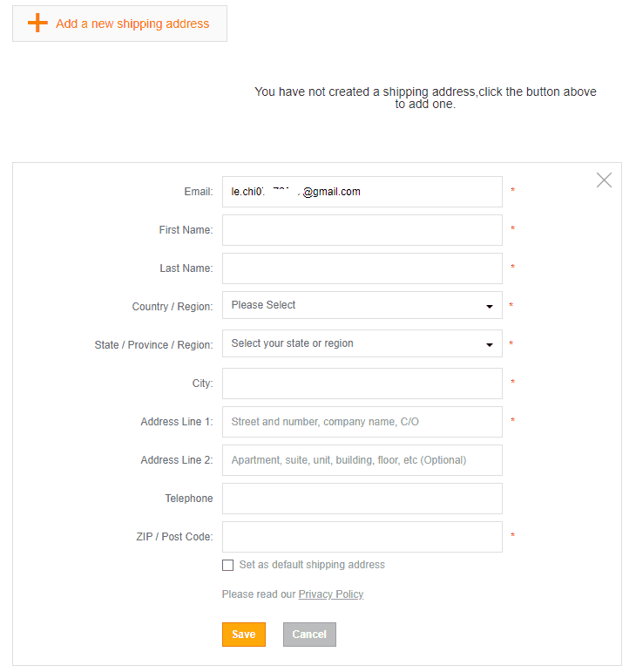Click into the City field
The image size is (636, 672).
click(x=362, y=384)
